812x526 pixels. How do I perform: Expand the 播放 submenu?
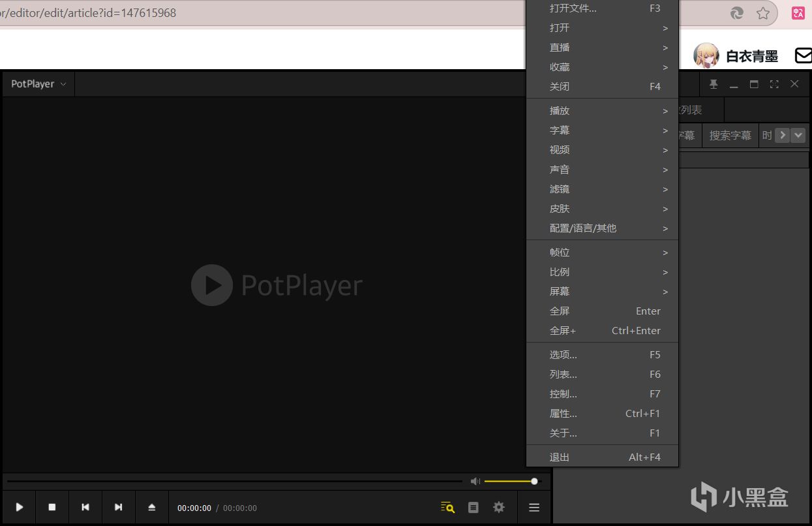(603, 111)
